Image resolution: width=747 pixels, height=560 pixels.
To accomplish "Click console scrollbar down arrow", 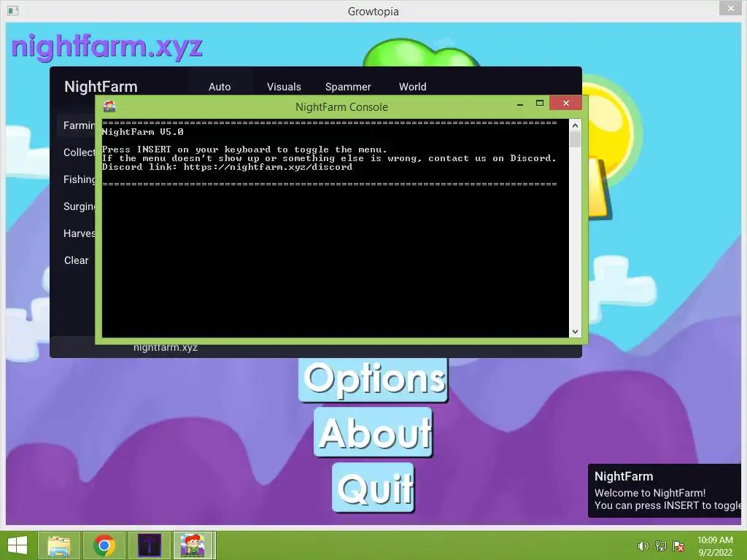I will [x=575, y=332].
